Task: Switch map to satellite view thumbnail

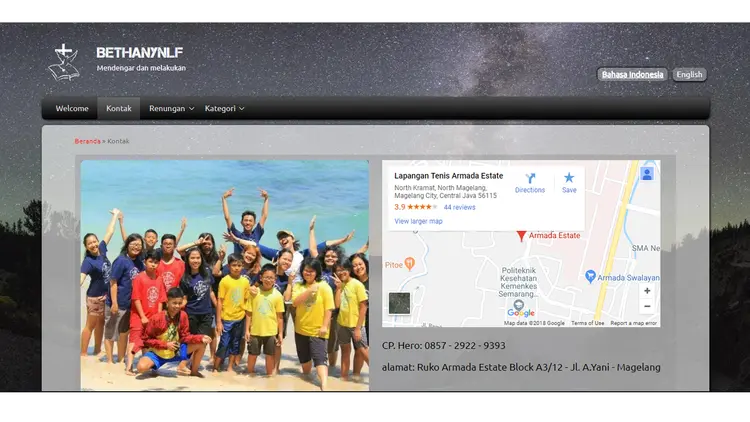Action: point(399,303)
